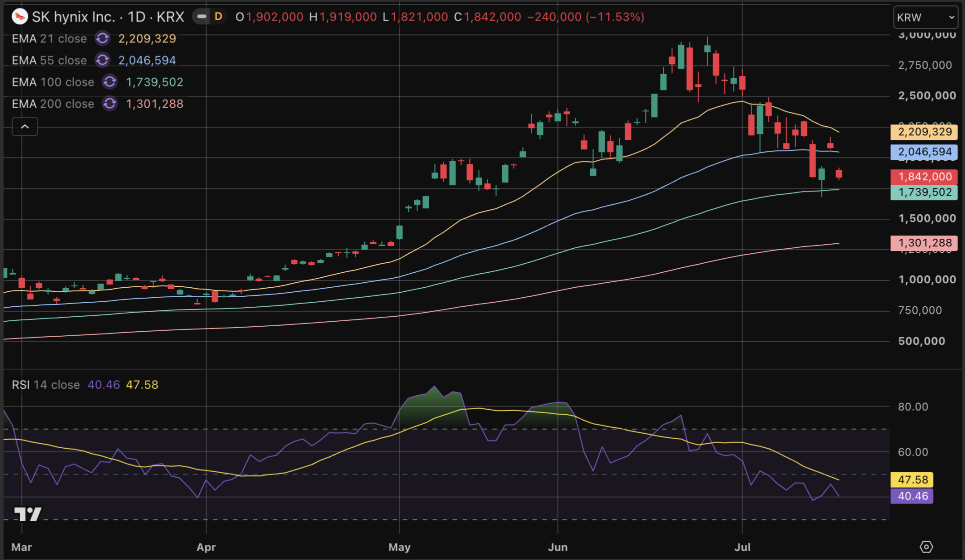
Task: Click the red 1,842,000 last price label
Action: 924,177
